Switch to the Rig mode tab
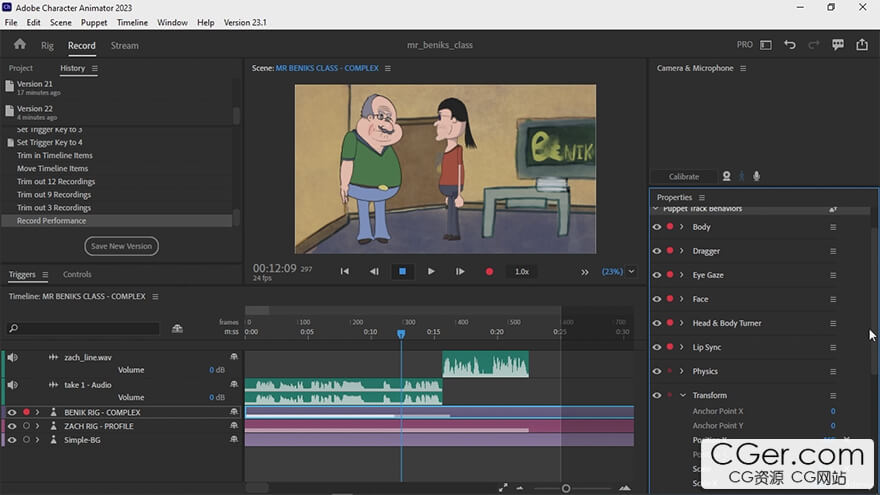880x495 pixels. click(x=47, y=45)
